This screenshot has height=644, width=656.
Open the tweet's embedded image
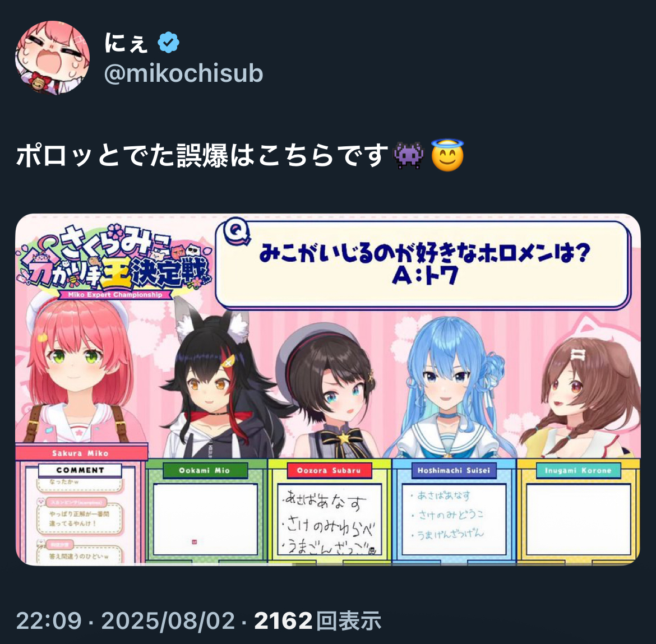point(328,390)
